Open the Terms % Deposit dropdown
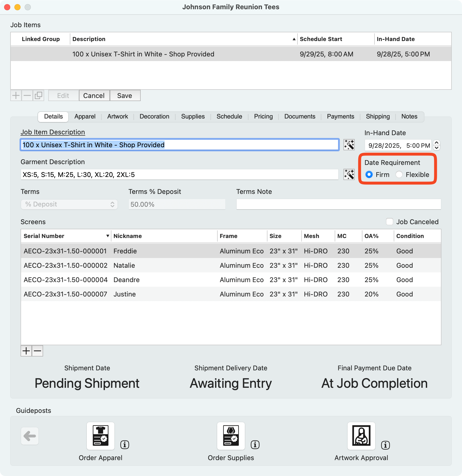Viewport: 462px width, 476px height. pos(69,204)
